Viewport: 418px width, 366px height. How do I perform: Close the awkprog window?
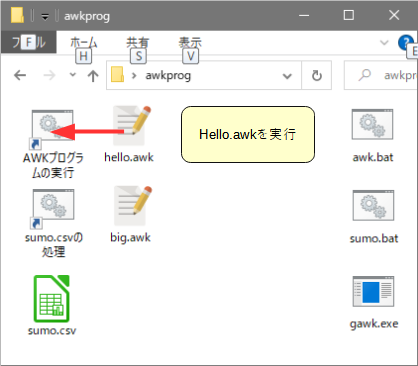(394, 15)
